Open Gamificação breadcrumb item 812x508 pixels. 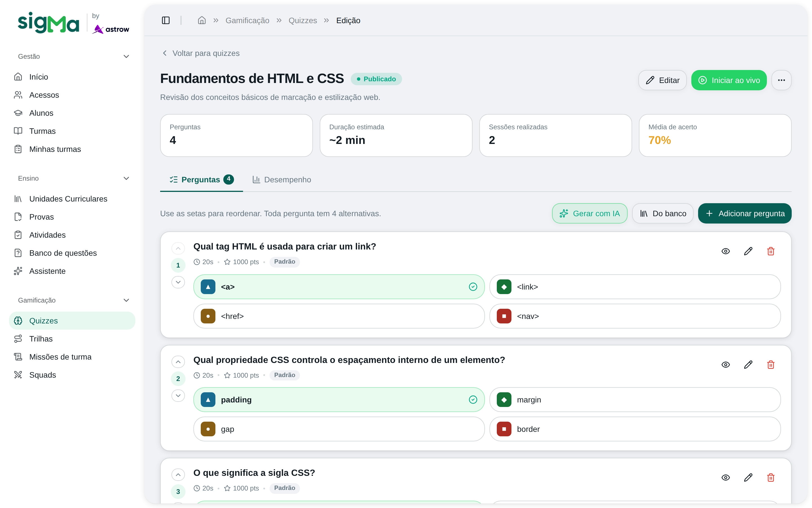(x=247, y=21)
